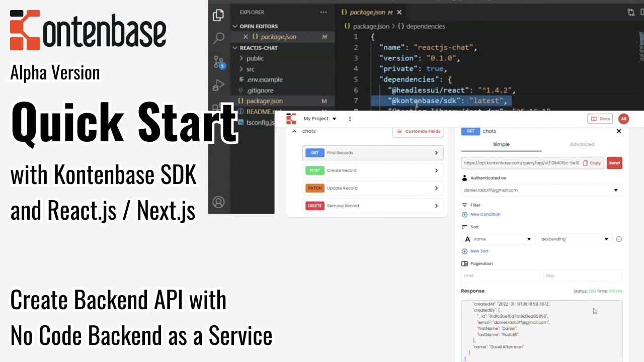Open Customize Fields
The image size is (644, 362).
point(418,131)
